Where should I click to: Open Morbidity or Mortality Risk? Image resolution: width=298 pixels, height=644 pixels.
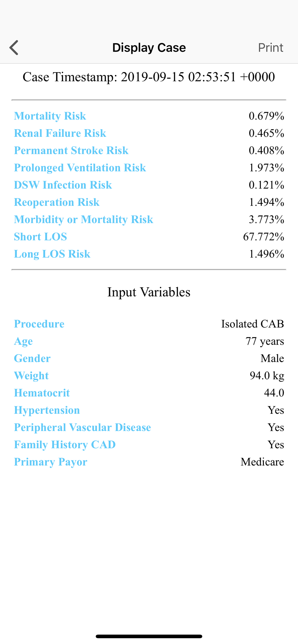[x=84, y=220]
